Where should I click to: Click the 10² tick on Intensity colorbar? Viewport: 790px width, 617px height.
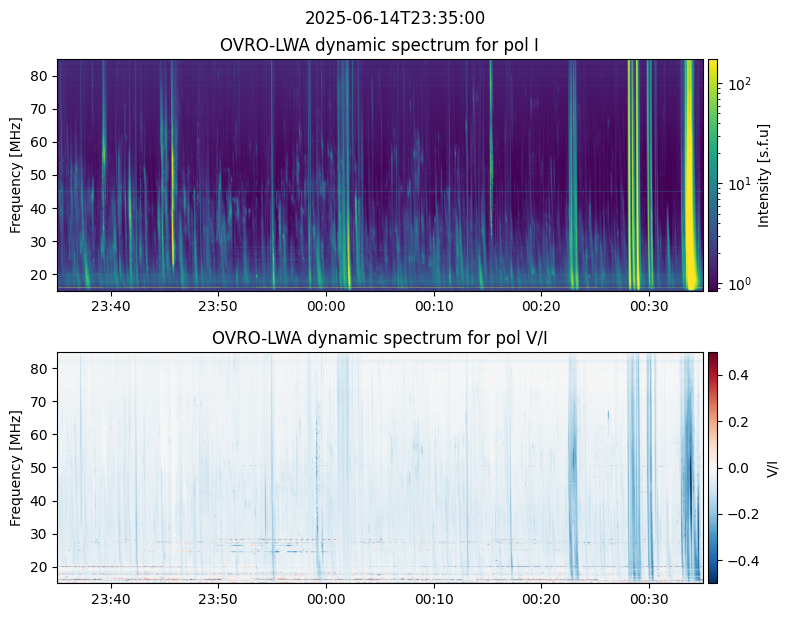click(x=738, y=85)
